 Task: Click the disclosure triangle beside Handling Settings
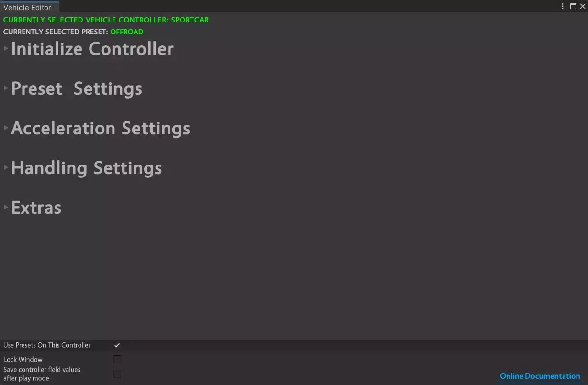[x=5, y=167]
